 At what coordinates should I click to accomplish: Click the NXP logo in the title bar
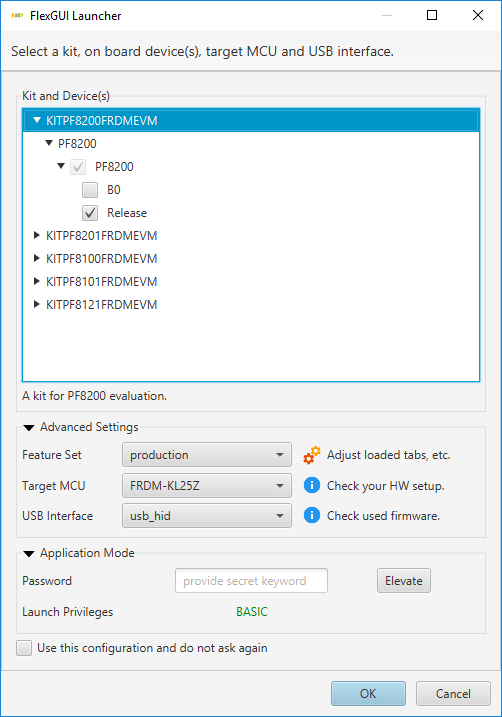pyautogui.click(x=17, y=16)
